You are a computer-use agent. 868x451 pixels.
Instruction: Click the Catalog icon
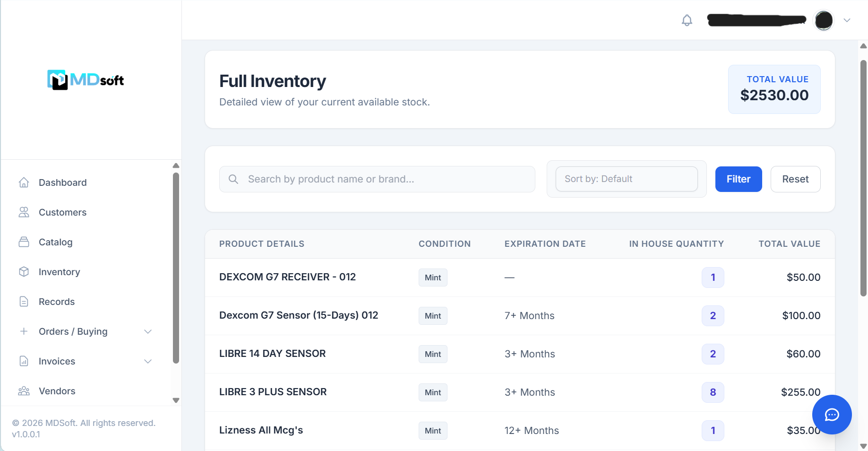pyautogui.click(x=24, y=242)
